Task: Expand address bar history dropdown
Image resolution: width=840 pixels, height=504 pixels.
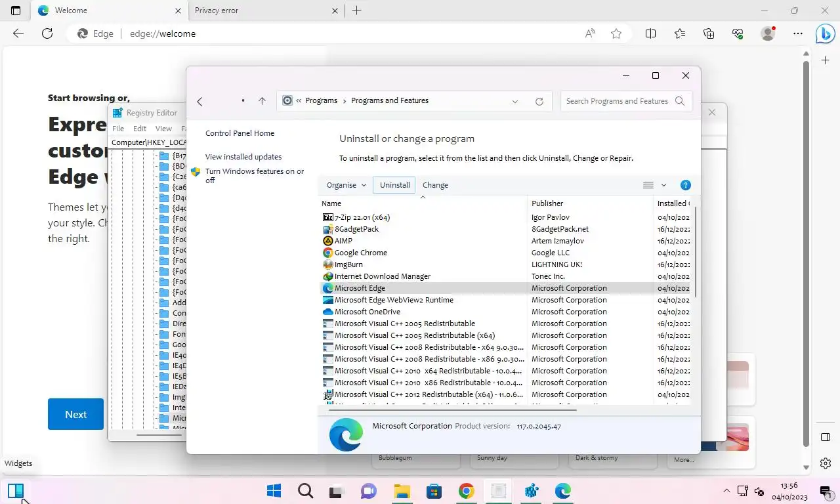Action: click(x=515, y=101)
